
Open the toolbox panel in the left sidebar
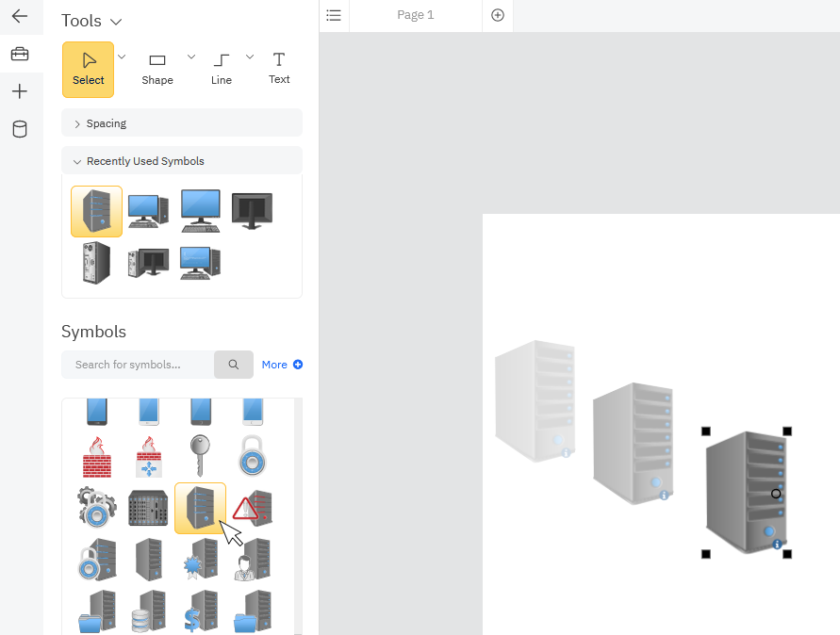click(20, 54)
